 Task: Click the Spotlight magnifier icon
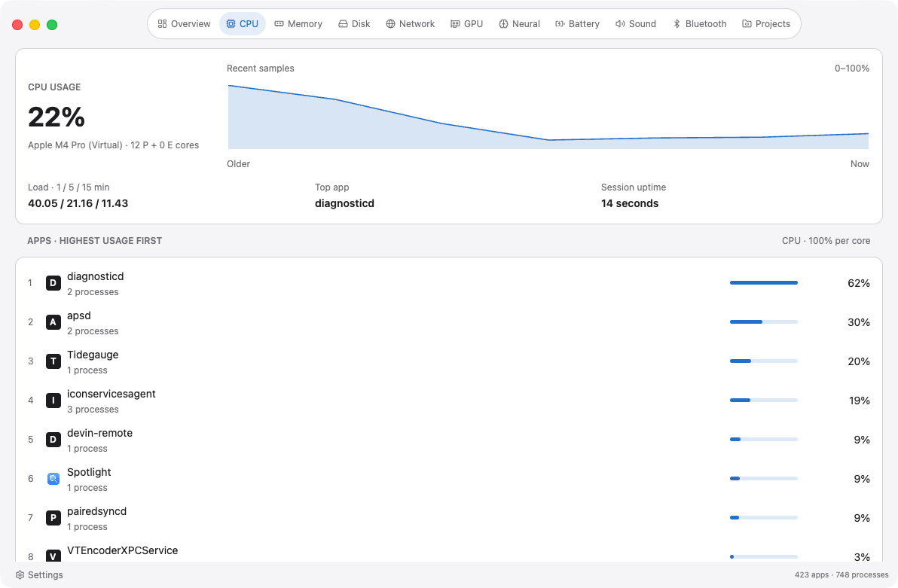[x=53, y=479]
